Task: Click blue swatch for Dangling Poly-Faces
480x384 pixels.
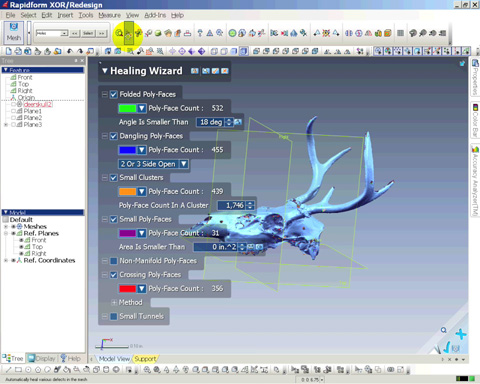Action: point(128,150)
